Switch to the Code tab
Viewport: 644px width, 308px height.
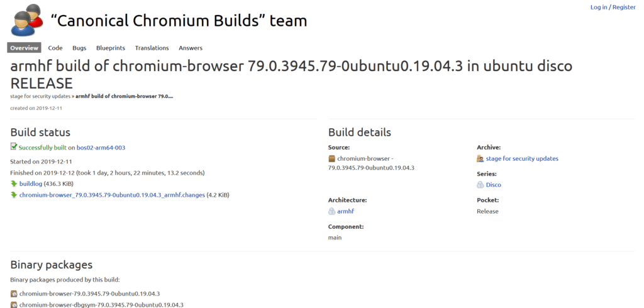pos(55,48)
